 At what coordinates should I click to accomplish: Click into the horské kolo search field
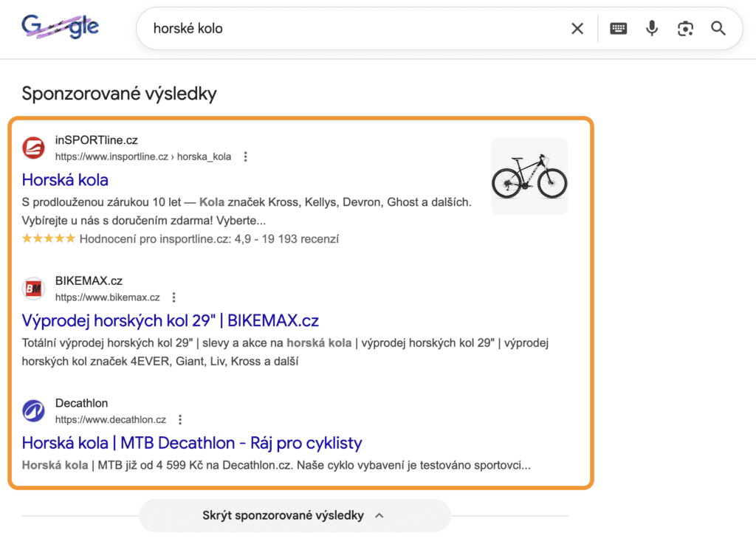(x=354, y=29)
